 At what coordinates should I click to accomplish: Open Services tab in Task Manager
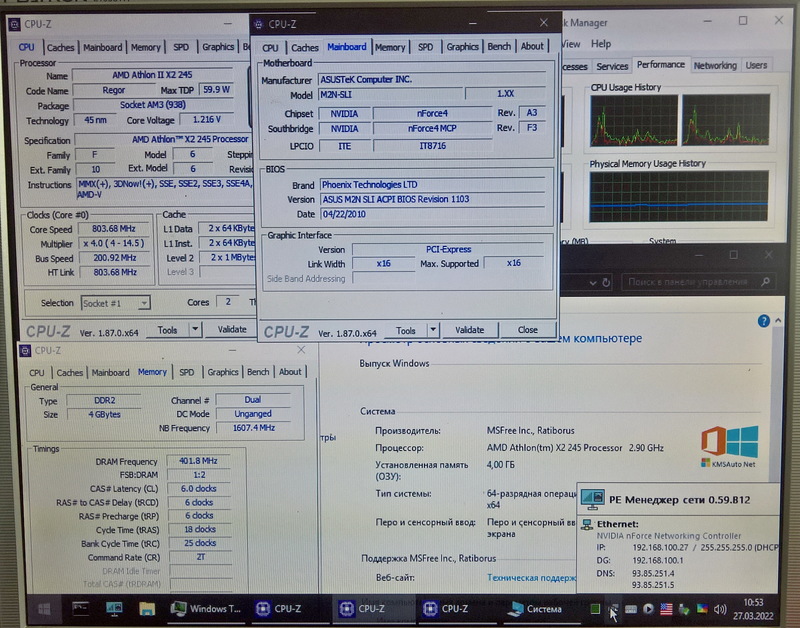click(x=612, y=66)
